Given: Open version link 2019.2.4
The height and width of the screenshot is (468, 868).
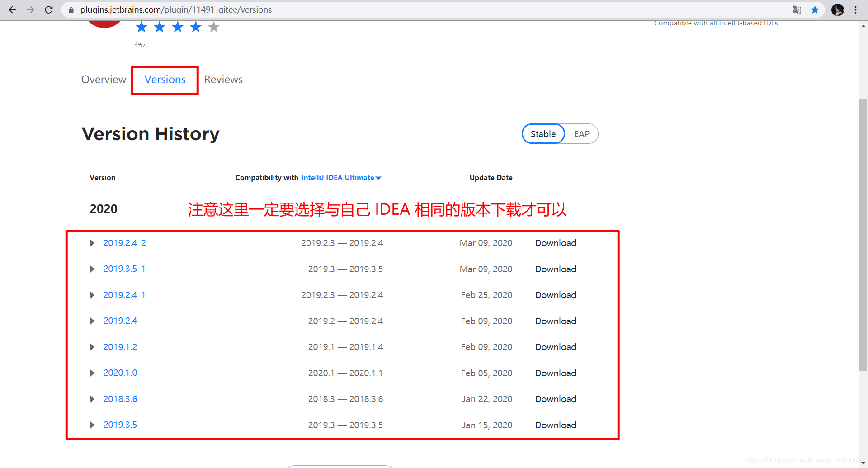Looking at the screenshot, I should (x=120, y=321).
